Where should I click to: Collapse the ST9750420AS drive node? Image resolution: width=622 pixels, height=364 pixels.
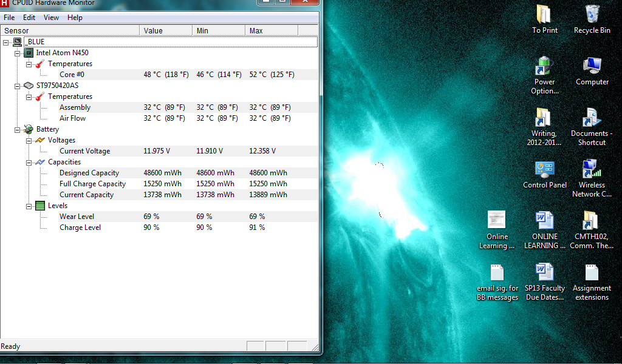click(x=17, y=86)
